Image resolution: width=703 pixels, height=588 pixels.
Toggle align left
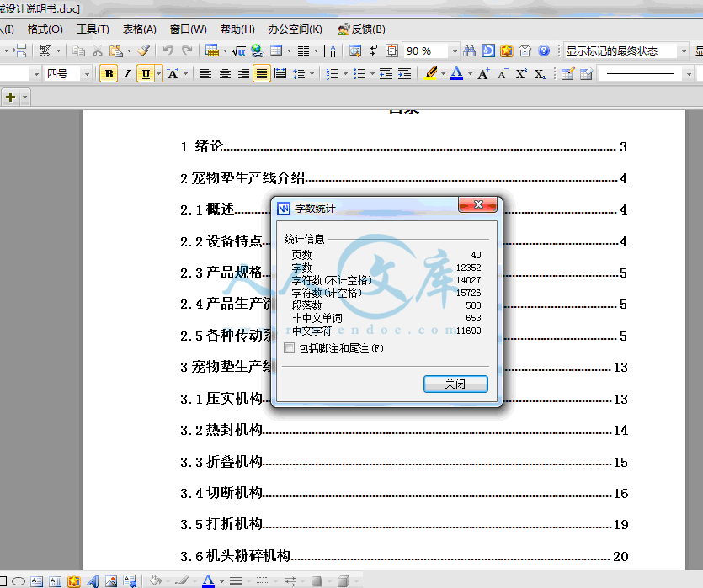[x=205, y=74]
